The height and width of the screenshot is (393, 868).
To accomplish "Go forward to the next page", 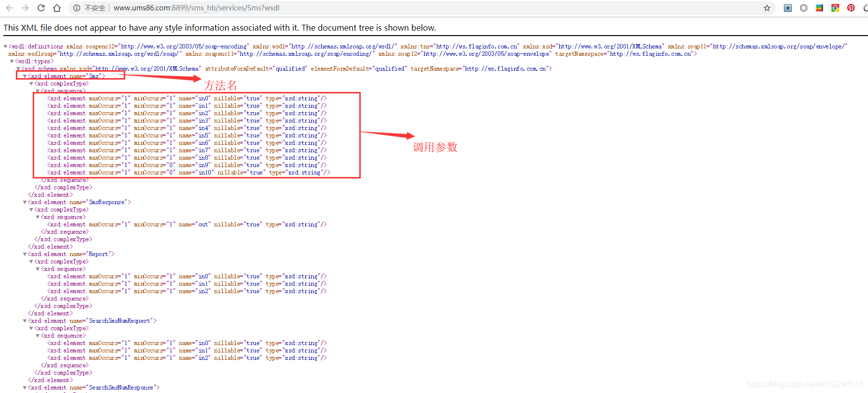I will (x=25, y=8).
